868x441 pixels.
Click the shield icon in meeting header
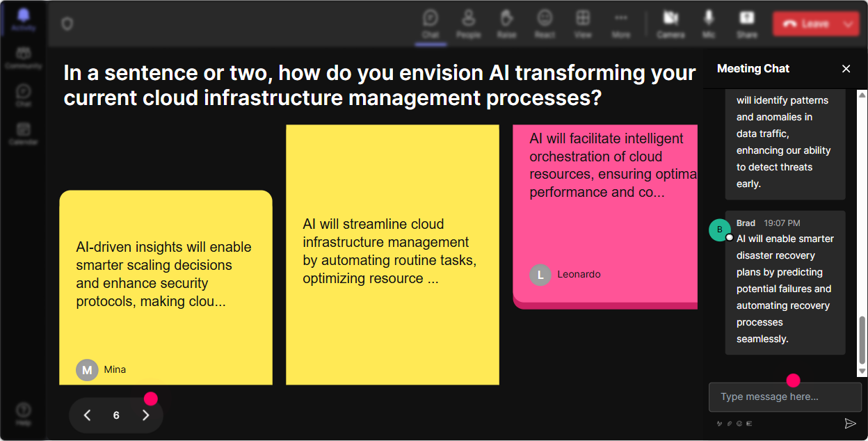pos(67,24)
